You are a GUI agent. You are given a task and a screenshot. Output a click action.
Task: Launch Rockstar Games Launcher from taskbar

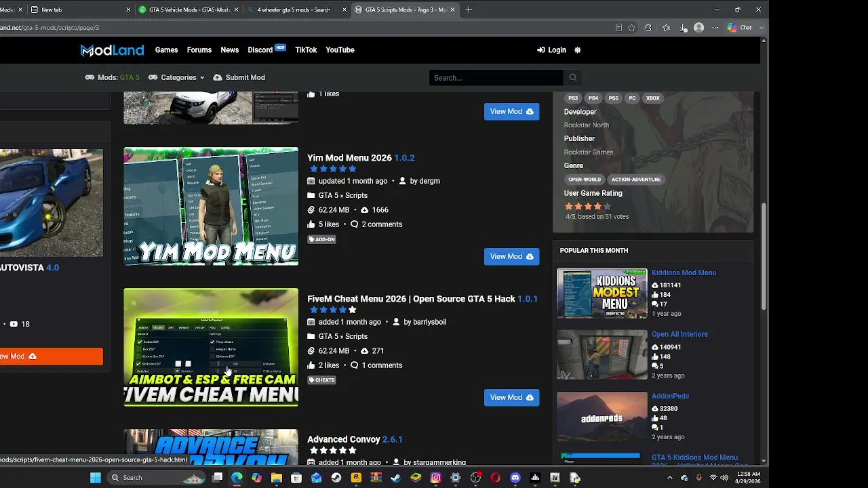coord(356,478)
